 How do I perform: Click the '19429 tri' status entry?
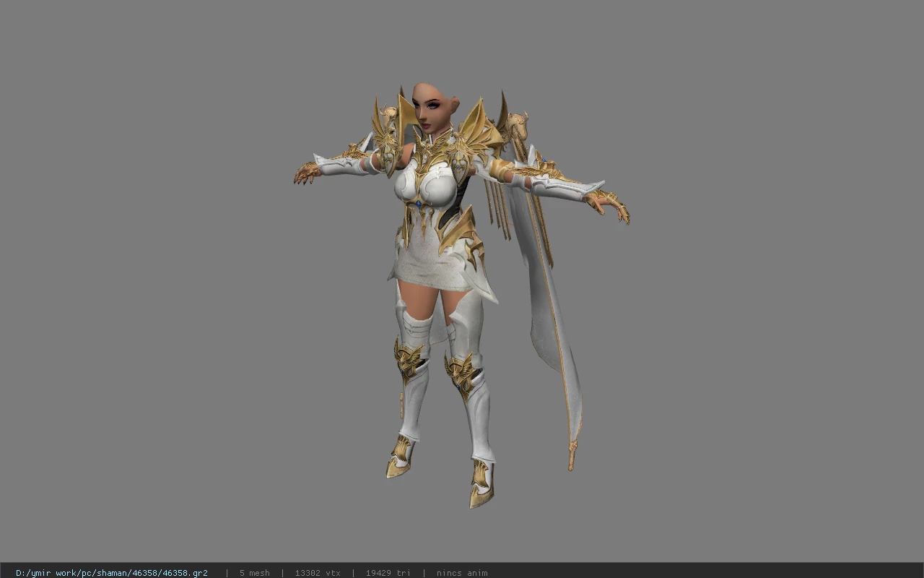[388, 573]
